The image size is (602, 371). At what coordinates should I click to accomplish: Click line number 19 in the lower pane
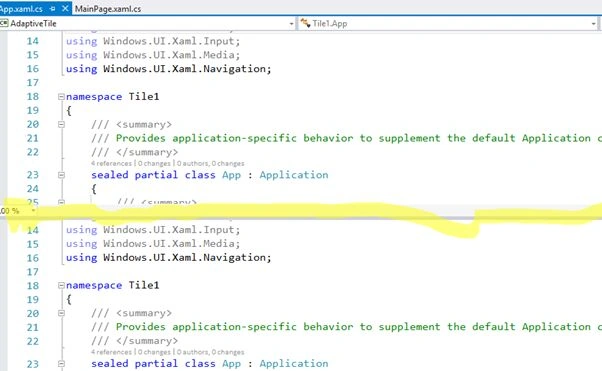(33, 300)
